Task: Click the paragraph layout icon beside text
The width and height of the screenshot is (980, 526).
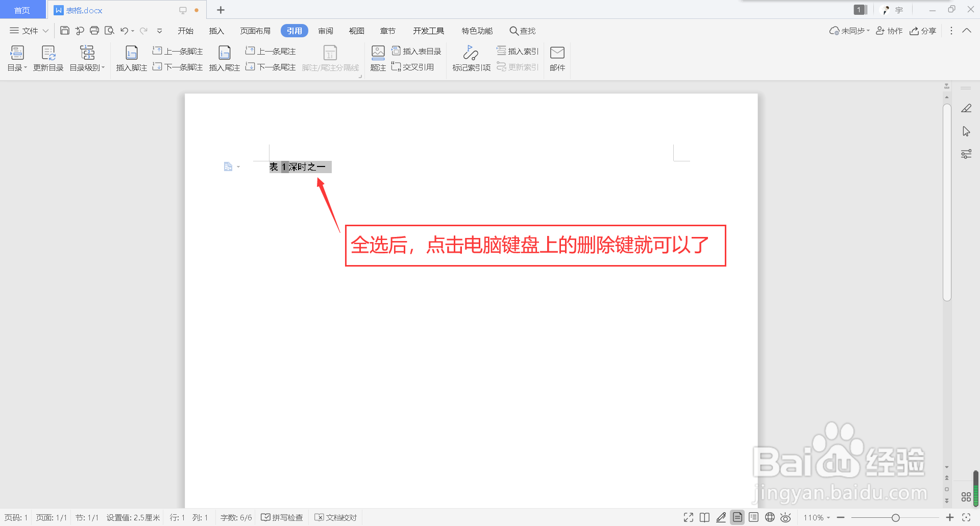Action: tap(228, 166)
